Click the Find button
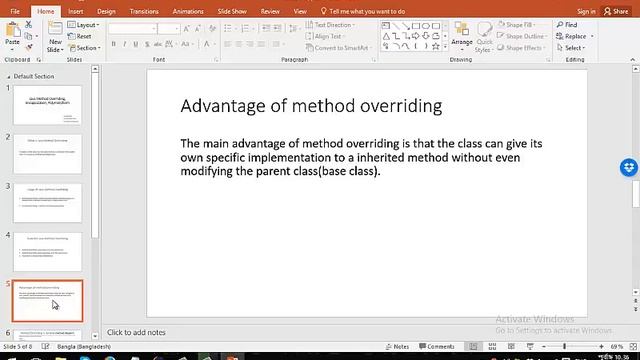The image size is (640, 360). pyautogui.click(x=567, y=25)
